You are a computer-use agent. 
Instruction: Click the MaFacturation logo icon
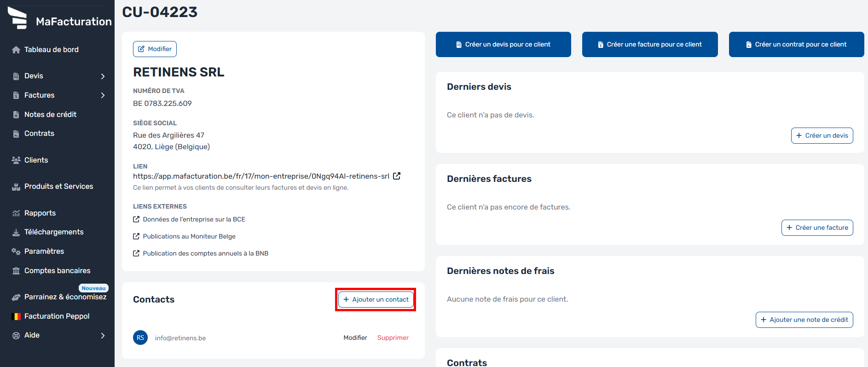point(17,18)
